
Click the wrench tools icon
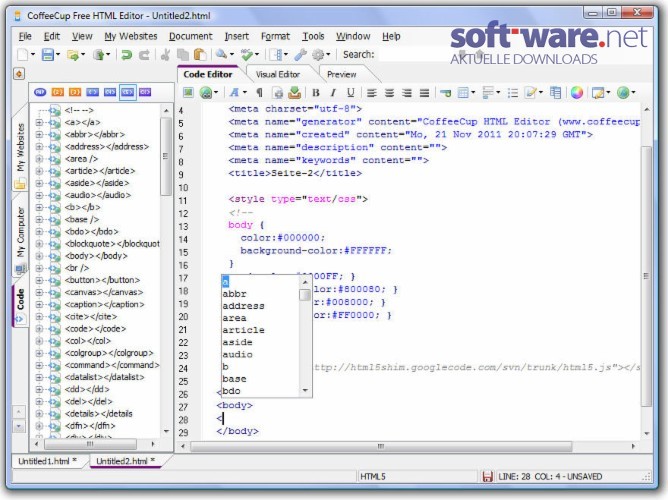[300, 55]
